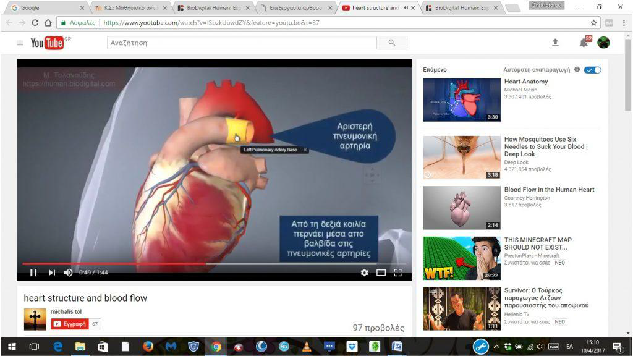Toggle the autoplay switch off

tap(593, 70)
